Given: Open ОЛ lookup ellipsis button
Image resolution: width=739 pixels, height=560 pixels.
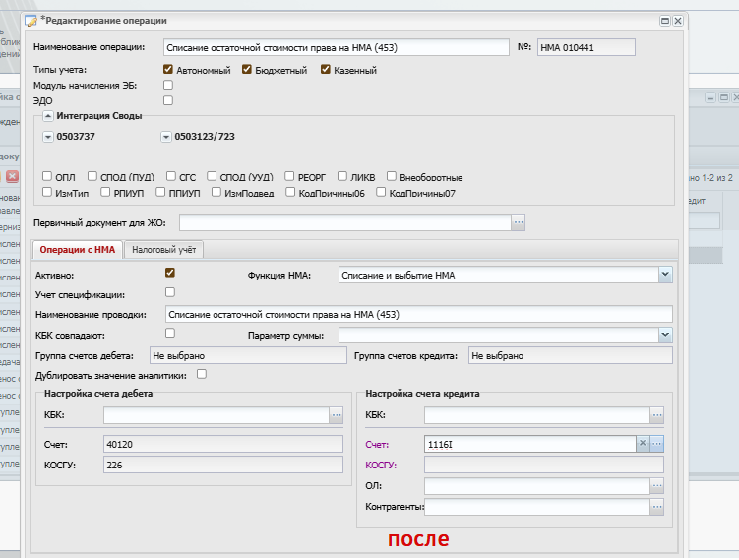Looking at the screenshot, I should (x=657, y=485).
